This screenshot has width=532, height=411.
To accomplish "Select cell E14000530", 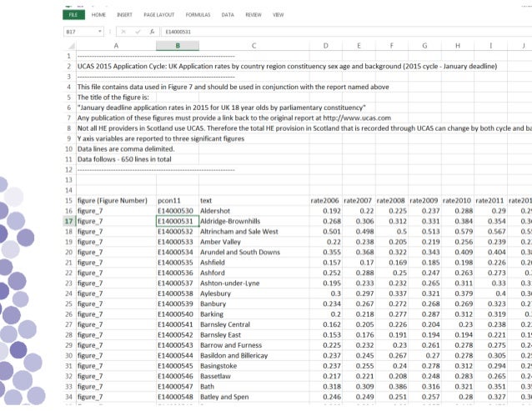I will pyautogui.click(x=178, y=211).
